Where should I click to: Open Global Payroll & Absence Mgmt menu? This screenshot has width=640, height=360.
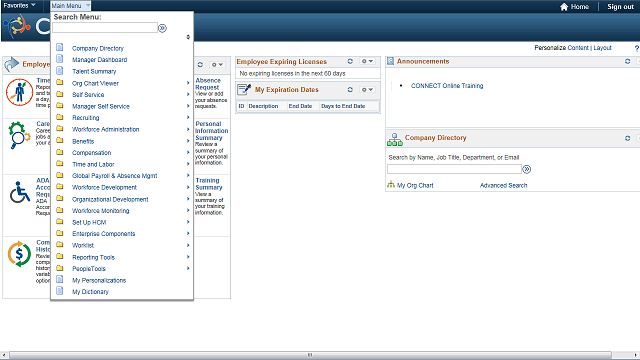[x=115, y=176]
